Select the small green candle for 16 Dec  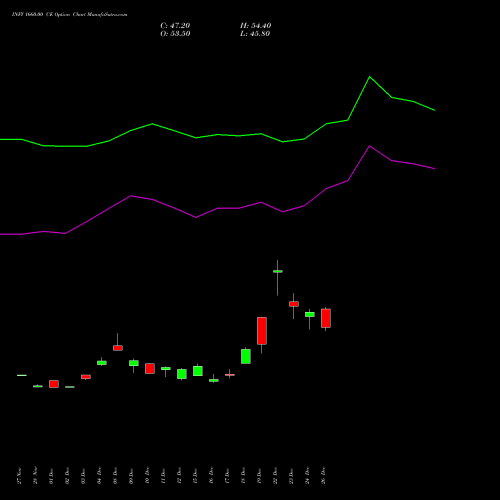point(214,380)
